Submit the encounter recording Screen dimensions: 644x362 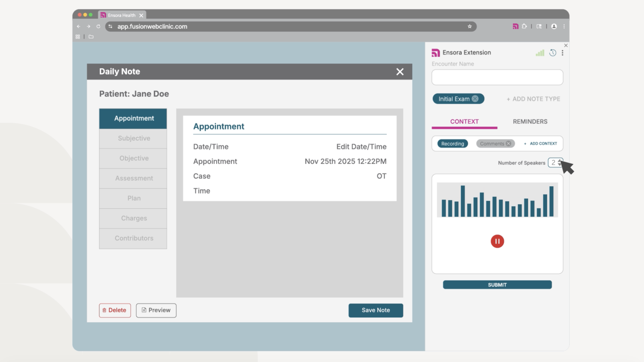[x=497, y=285]
